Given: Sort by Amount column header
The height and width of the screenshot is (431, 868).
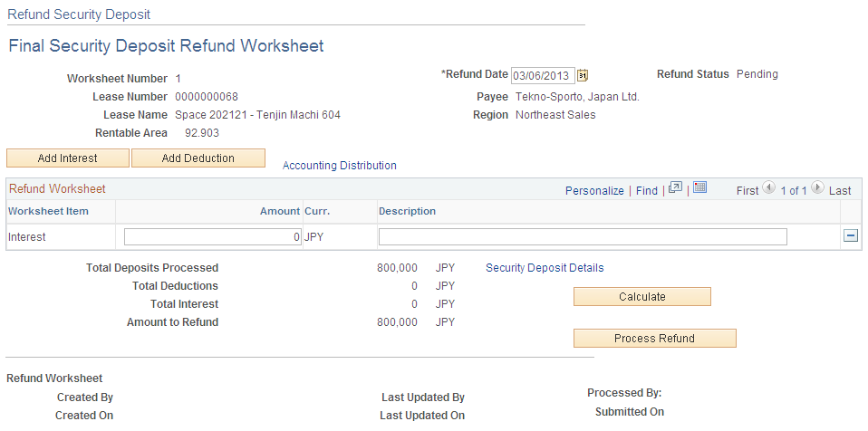Looking at the screenshot, I should pyautogui.click(x=280, y=211).
